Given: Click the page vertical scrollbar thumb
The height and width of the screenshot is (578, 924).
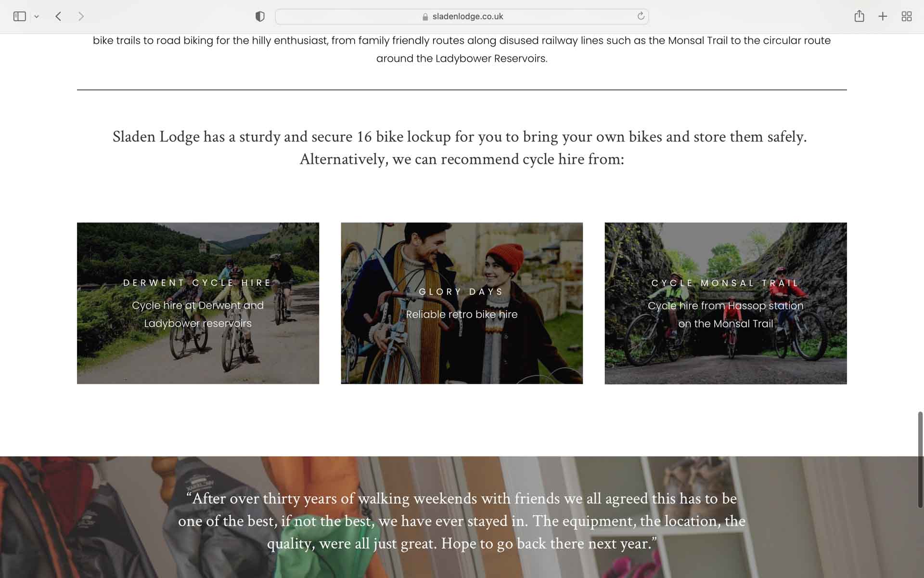Looking at the screenshot, I should pos(920,460).
